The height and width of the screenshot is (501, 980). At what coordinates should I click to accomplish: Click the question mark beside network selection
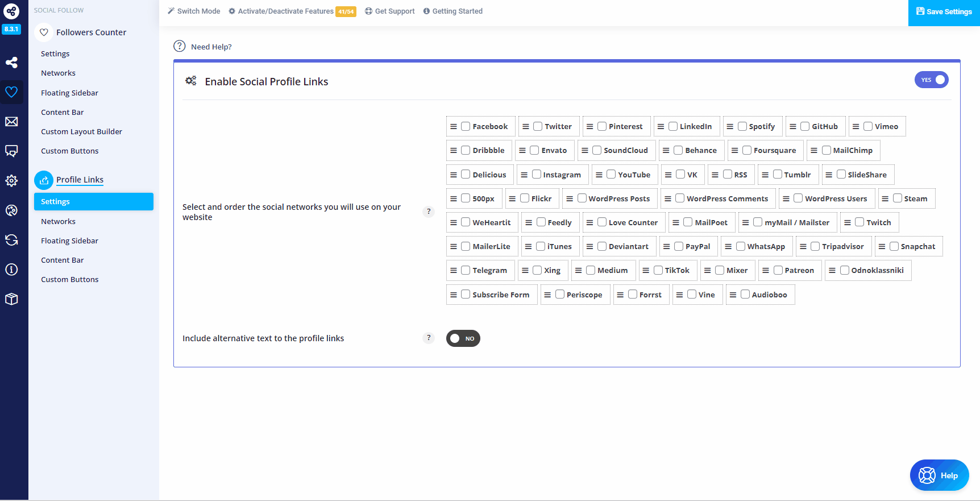429,212
